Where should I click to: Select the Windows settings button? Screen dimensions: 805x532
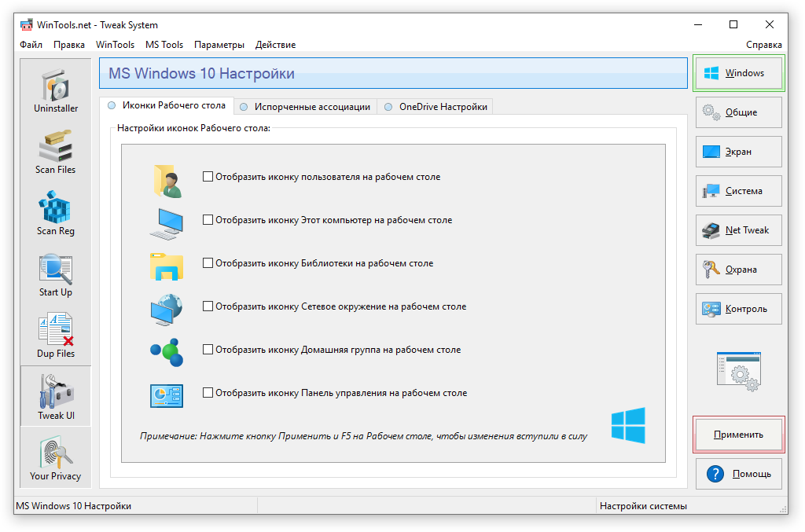point(739,73)
